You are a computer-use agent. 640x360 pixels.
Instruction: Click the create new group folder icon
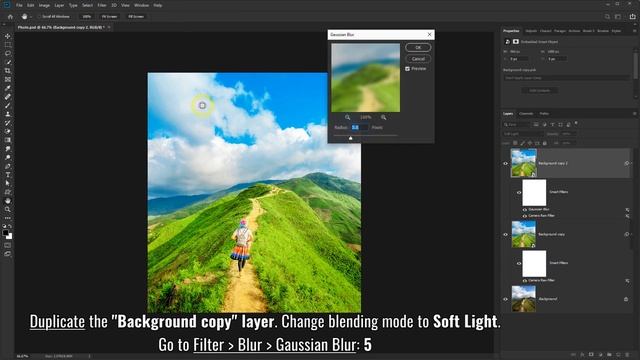609,355
